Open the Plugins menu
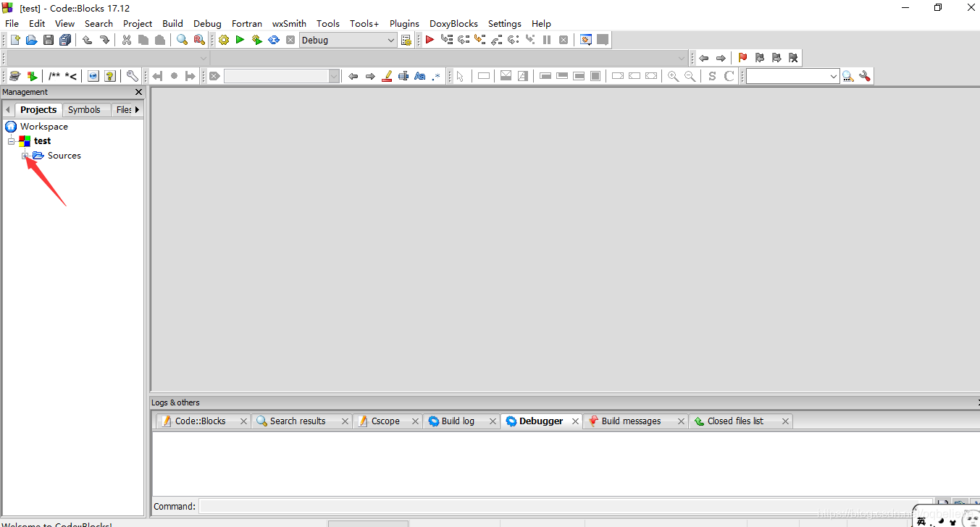Screen dimensions: 980x527 point(404,23)
